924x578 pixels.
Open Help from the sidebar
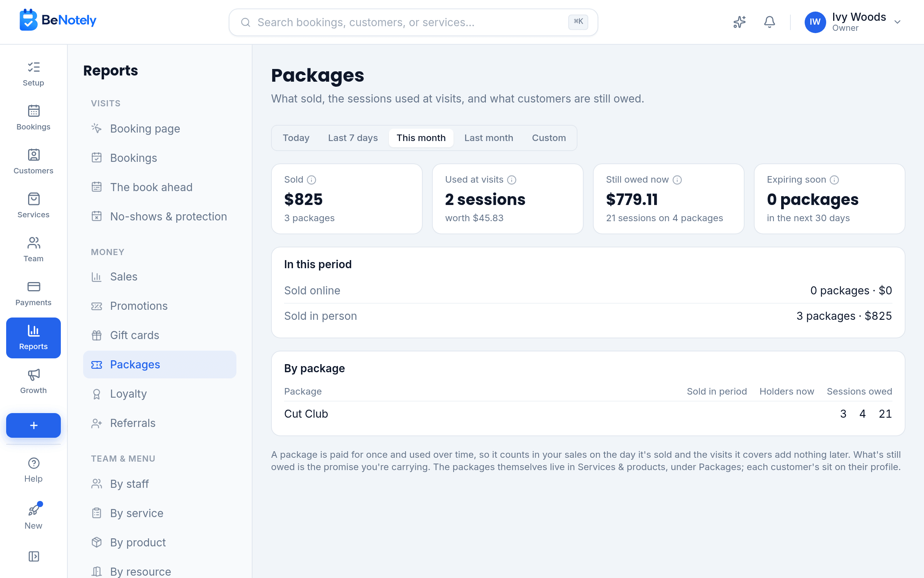33,470
